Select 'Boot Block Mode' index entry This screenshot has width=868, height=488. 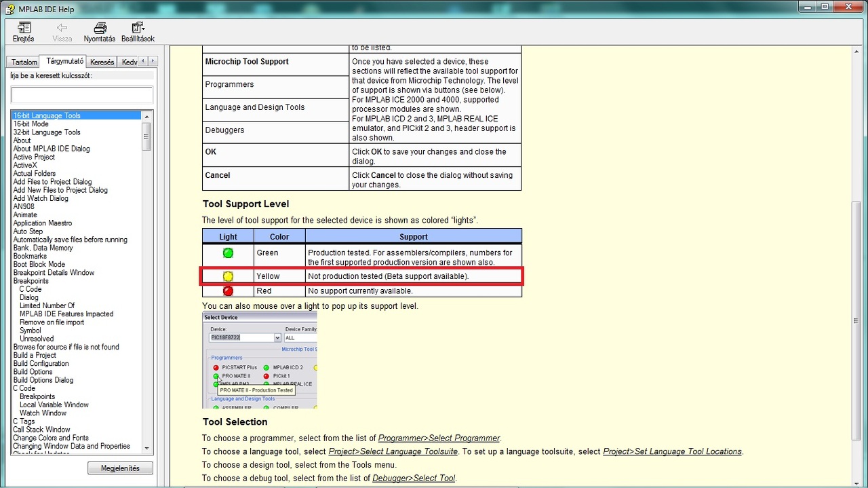pyautogui.click(x=39, y=265)
